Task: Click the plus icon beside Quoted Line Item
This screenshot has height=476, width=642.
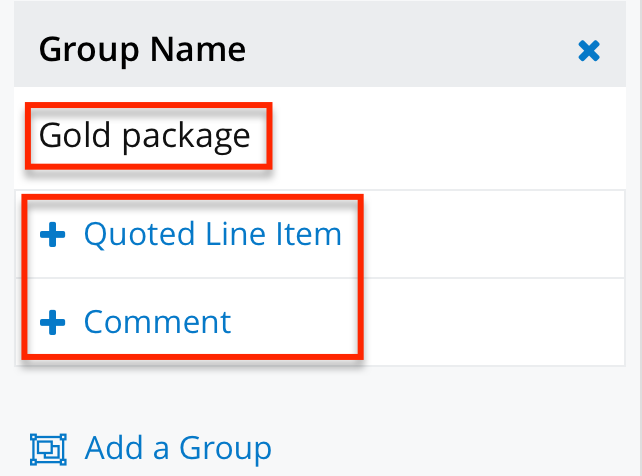Action: point(53,234)
